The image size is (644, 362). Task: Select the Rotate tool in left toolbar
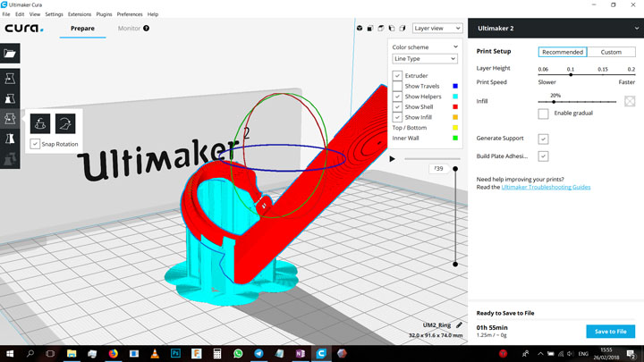click(10, 119)
